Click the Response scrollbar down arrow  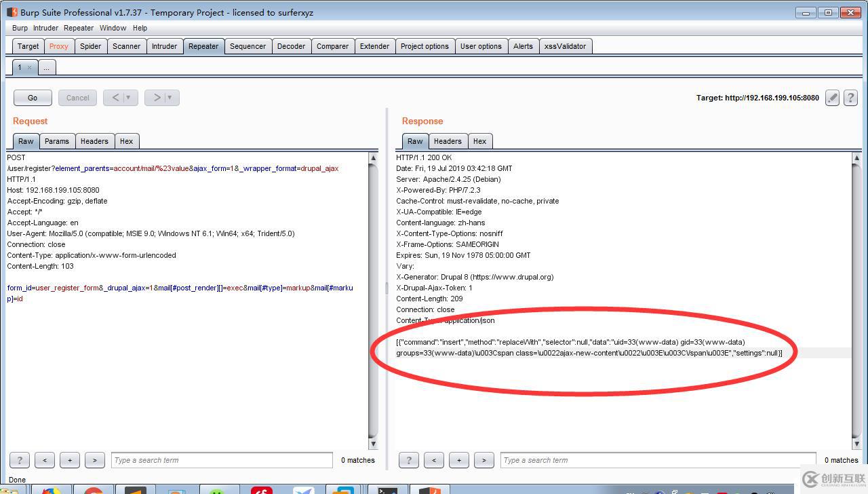(x=856, y=444)
